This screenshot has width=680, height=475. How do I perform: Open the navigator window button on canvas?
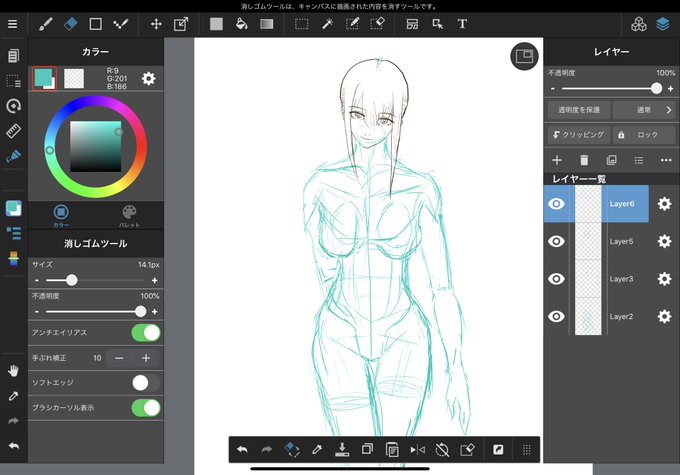[524, 56]
